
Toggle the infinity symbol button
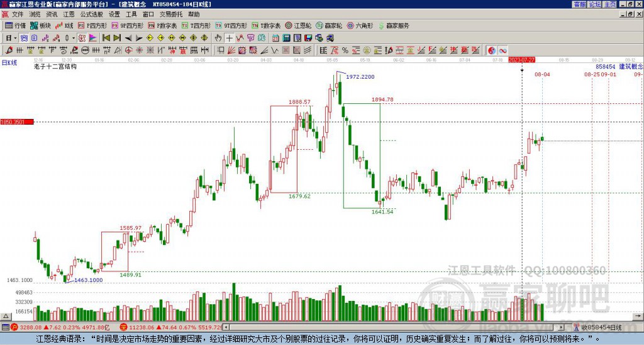click(x=502, y=50)
